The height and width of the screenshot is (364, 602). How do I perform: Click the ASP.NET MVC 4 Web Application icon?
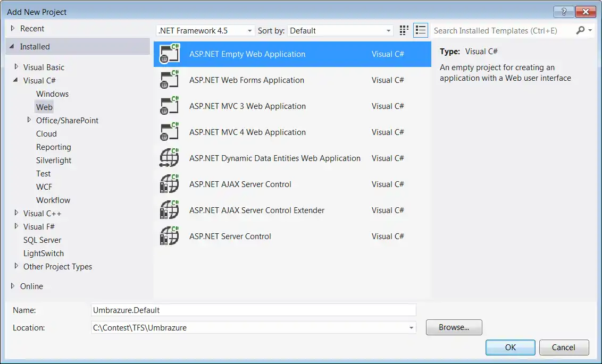pos(169,132)
